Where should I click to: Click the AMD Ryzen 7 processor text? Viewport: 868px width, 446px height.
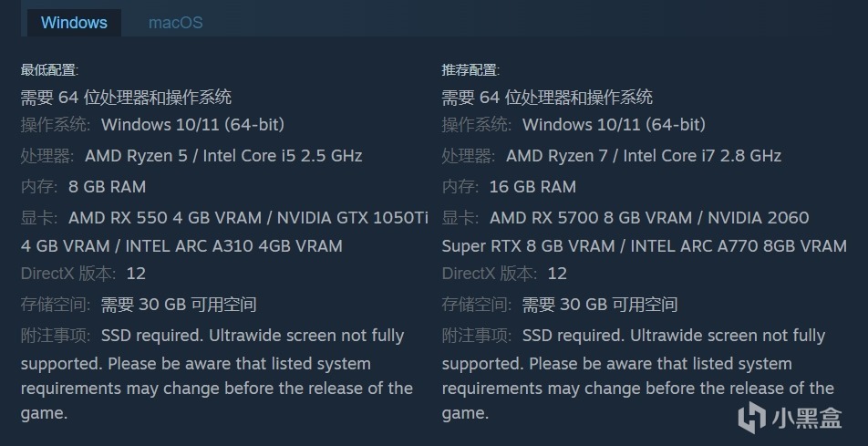(557, 155)
